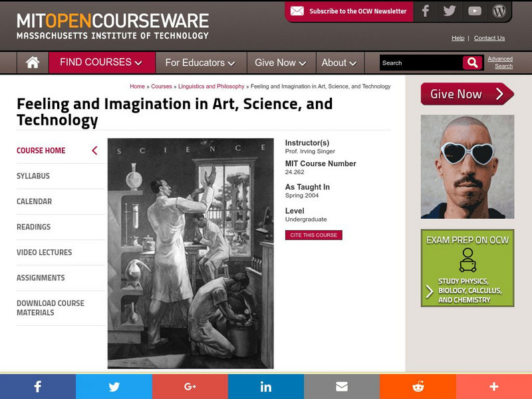Open the WordPress icon in the header
This screenshot has height=399, width=532.
coord(499,11)
